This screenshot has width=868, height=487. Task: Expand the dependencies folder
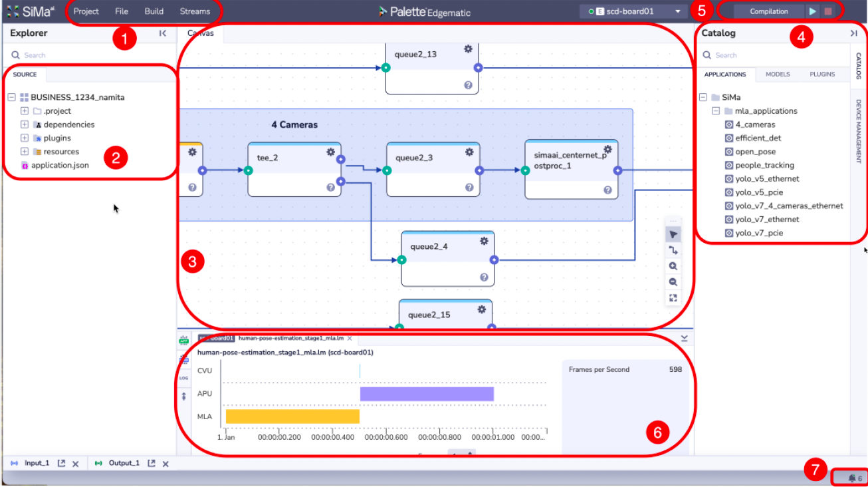click(x=25, y=124)
